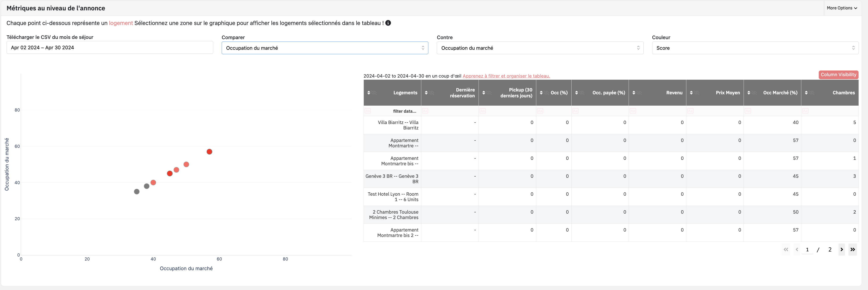Image resolution: width=868 pixels, height=290 pixels.
Task: Hide the Chambres column via eye icon
Action: [812, 93]
